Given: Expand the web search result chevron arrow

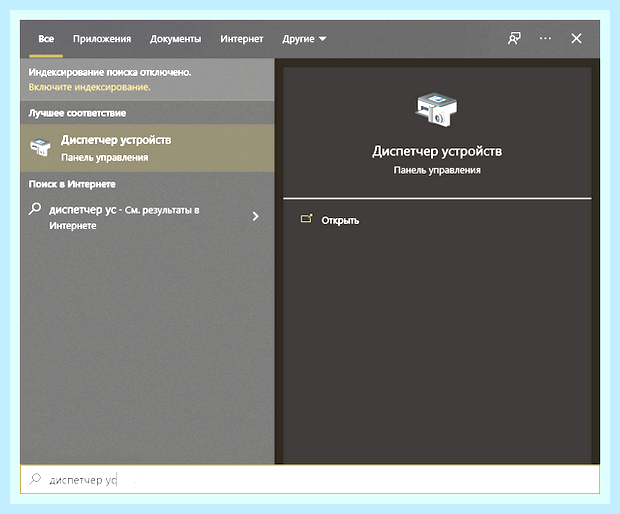Looking at the screenshot, I should pos(255,216).
